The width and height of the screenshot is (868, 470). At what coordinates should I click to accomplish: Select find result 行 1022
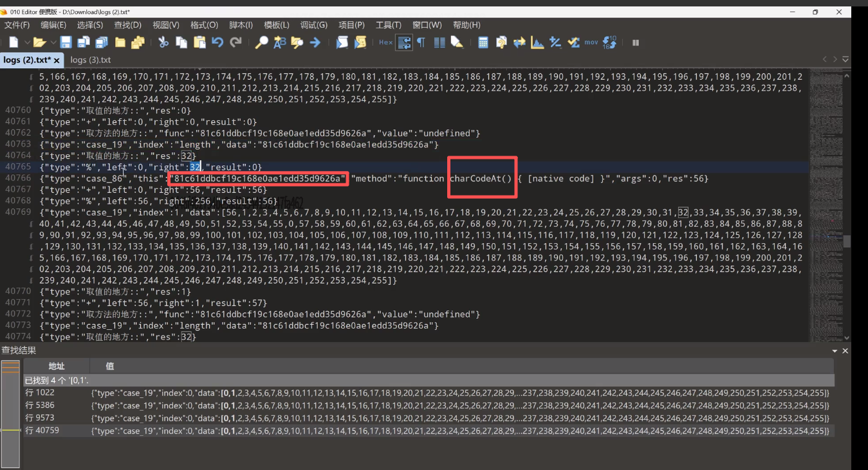click(x=429, y=392)
